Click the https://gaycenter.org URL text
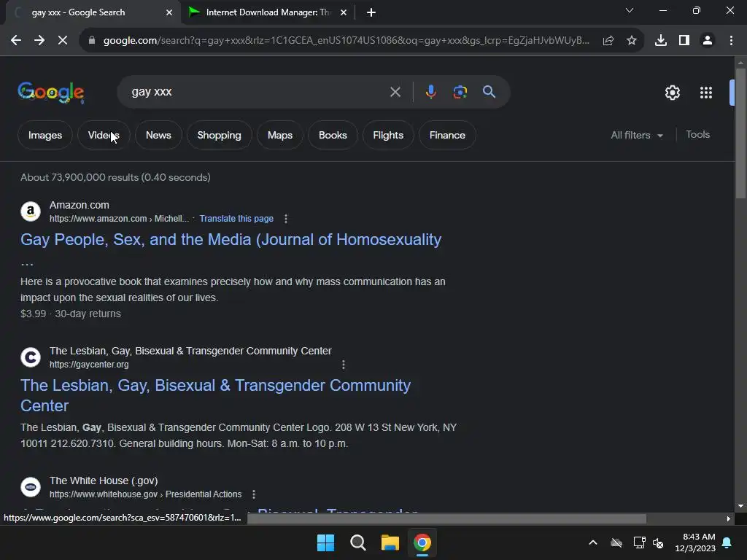 point(89,365)
